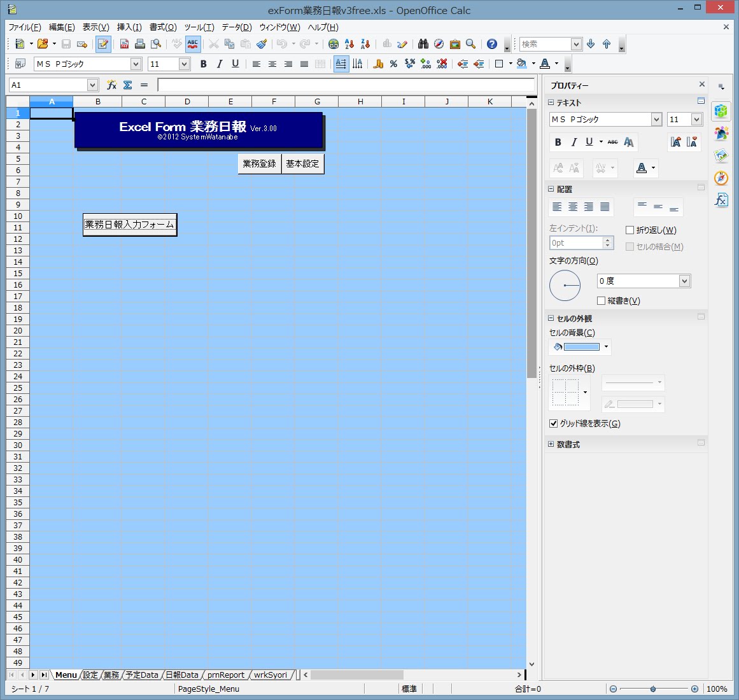Click the Strikethrough icon in sidebar
739x700 pixels.
pyautogui.click(x=613, y=143)
